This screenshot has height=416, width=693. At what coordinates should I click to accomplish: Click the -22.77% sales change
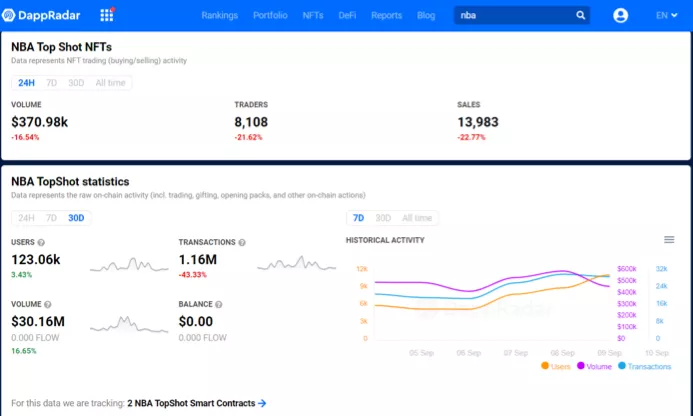(471, 137)
